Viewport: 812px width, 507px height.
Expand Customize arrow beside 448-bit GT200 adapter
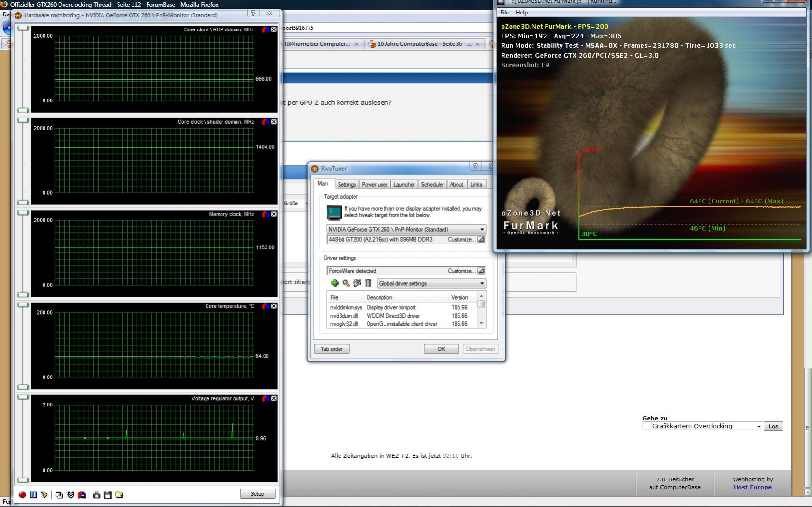click(481, 240)
